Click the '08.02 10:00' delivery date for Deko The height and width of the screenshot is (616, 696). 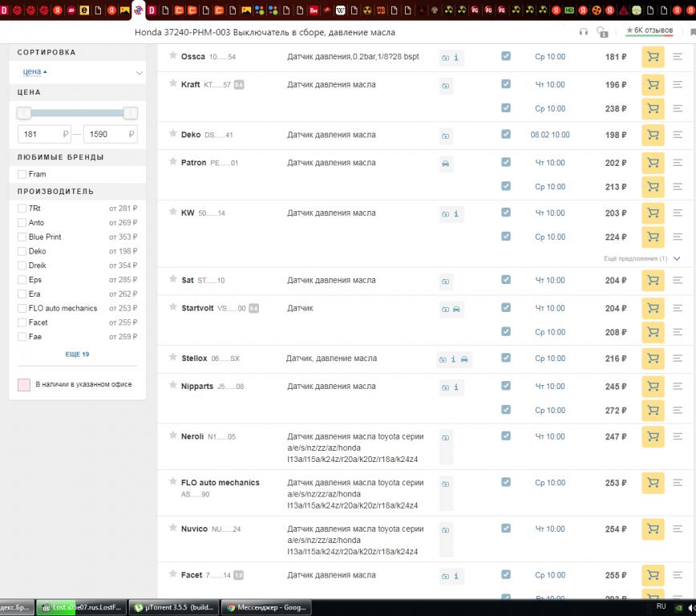tap(550, 135)
